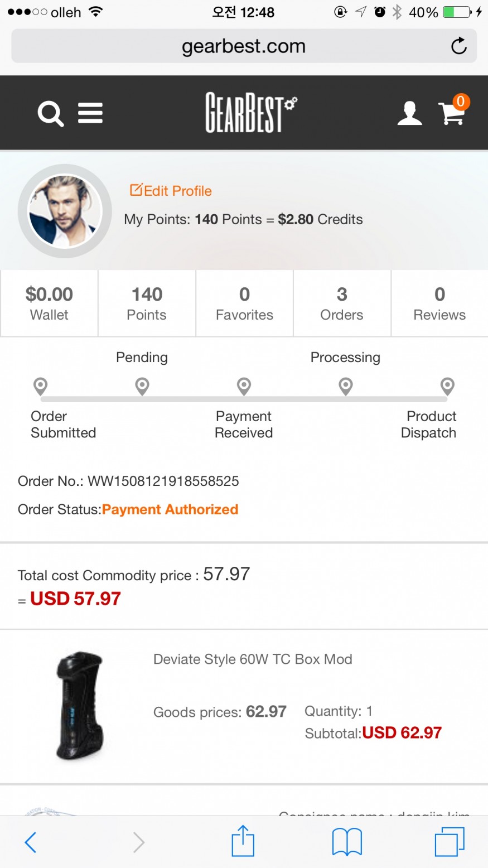Open the user account icon
Image resolution: width=488 pixels, height=868 pixels.
point(409,113)
